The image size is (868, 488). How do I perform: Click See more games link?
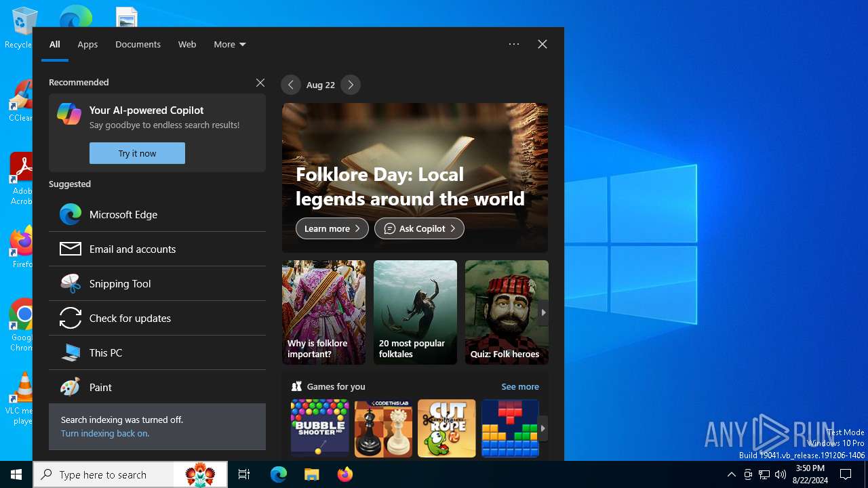520,386
